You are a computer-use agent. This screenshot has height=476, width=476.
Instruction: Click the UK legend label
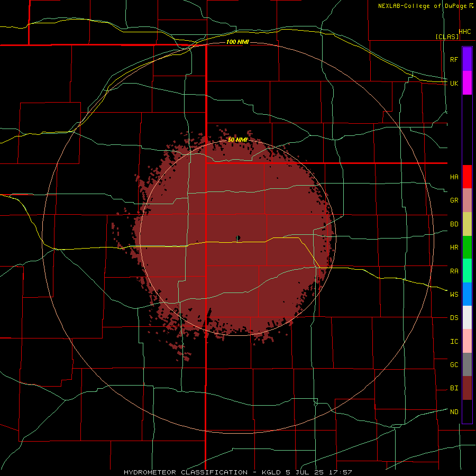click(454, 83)
